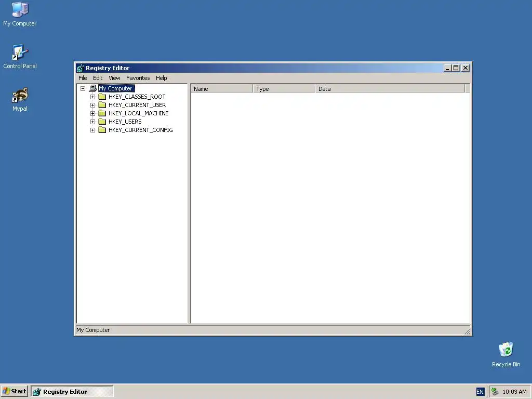
Task: Sort by the Data column header
Action: click(x=390, y=88)
